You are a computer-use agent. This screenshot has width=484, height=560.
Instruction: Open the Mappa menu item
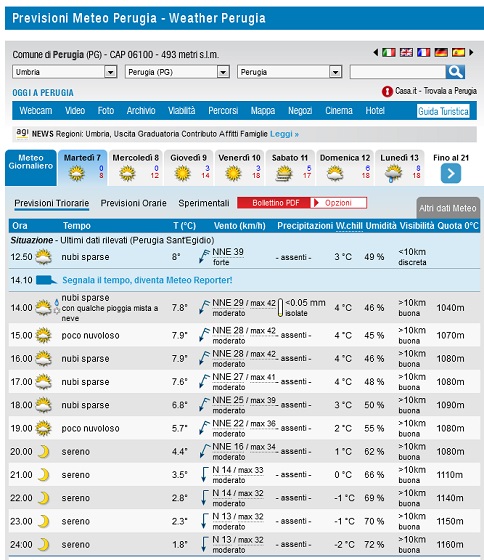[263, 111]
